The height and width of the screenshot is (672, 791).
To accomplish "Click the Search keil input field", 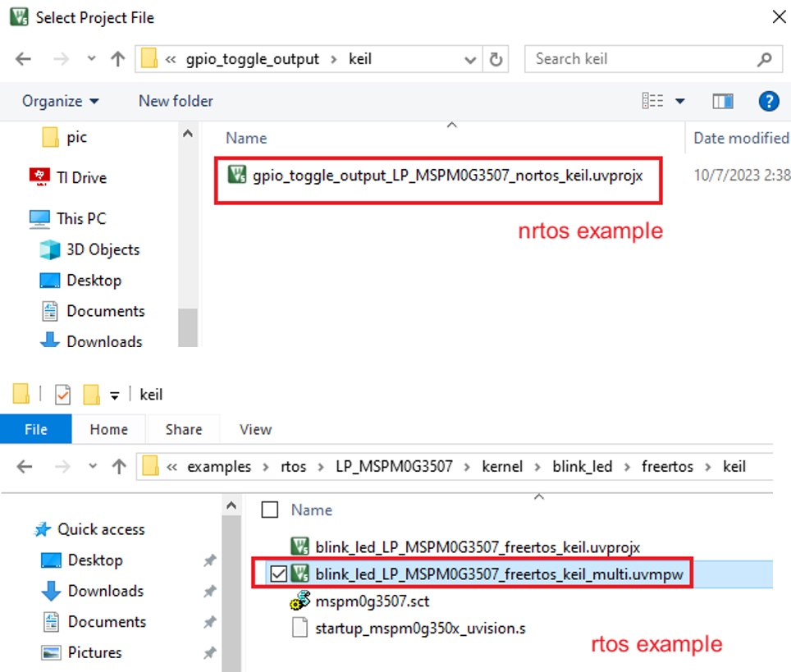I will [x=640, y=59].
